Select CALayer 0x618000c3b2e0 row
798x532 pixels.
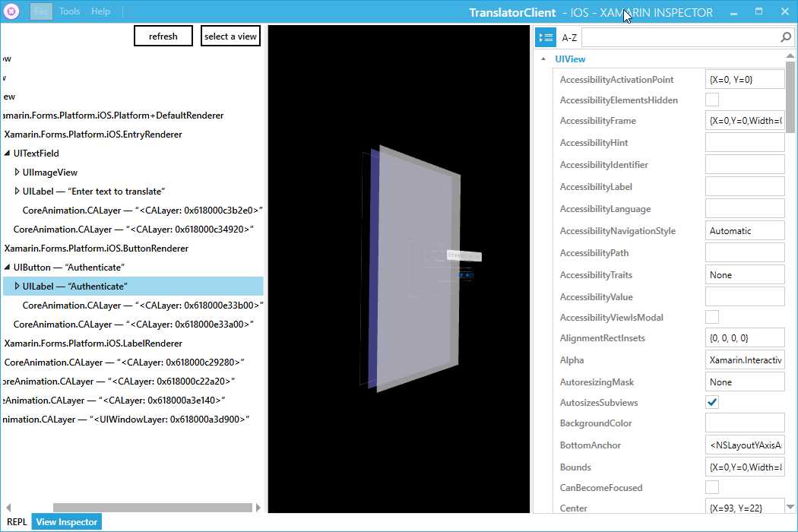coord(143,211)
